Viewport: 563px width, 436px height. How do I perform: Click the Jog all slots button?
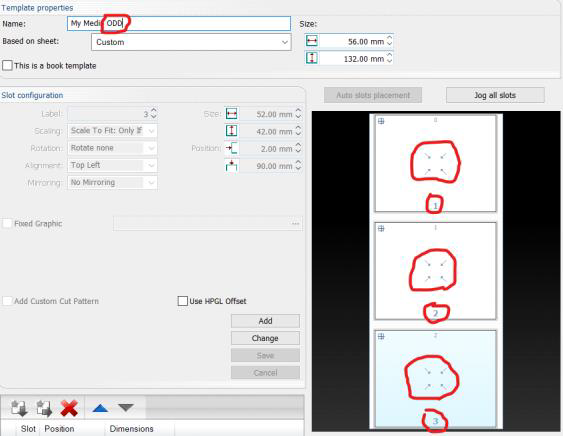coord(495,95)
